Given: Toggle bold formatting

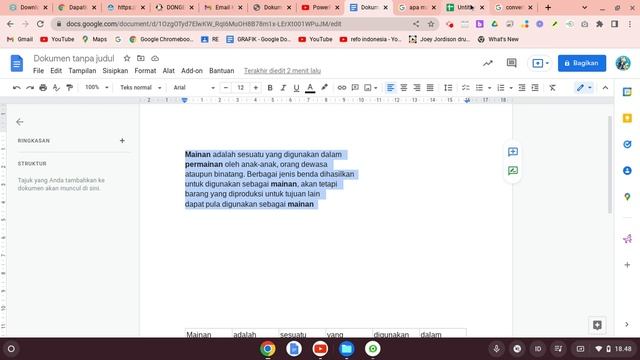Looking at the screenshot, I should click(x=270, y=87).
